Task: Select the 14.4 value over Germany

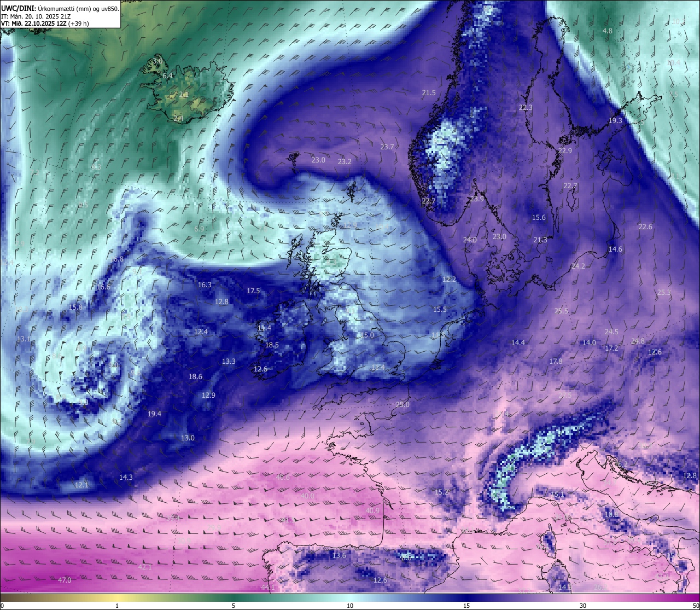Action: tap(518, 343)
